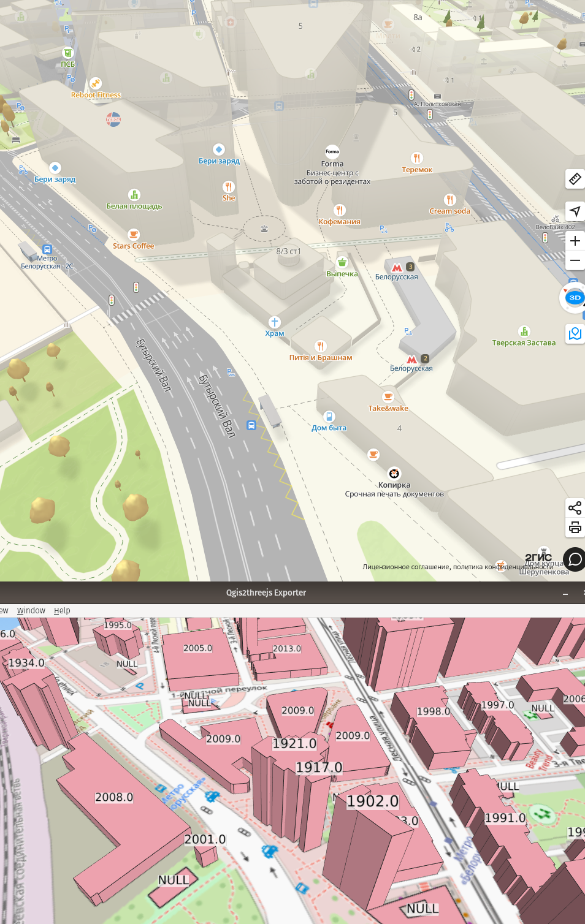Click the building labeled 1991.0
Viewport: 585px width, 924px height.
pyautogui.click(x=505, y=818)
